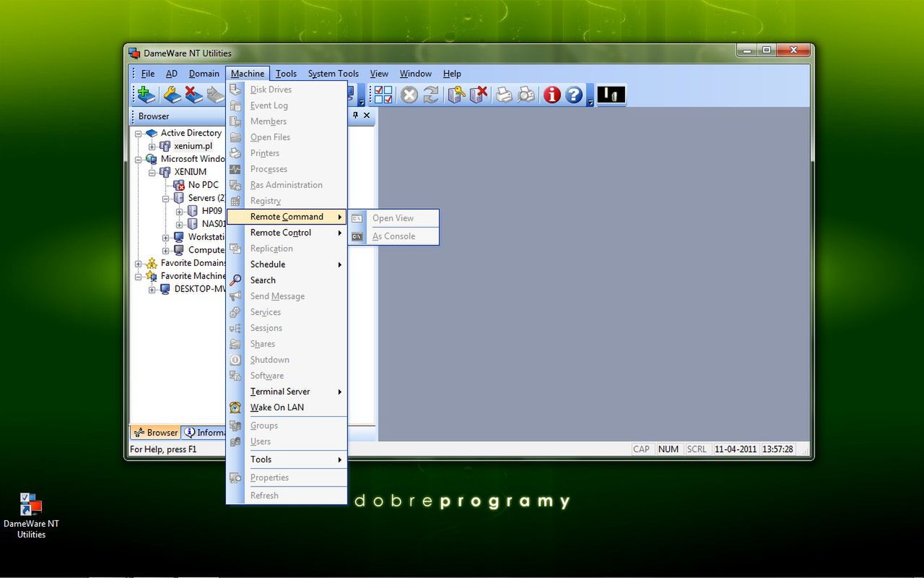Click the 13:57:28 time in status bar
Screen dimensions: 924x578
coord(778,449)
